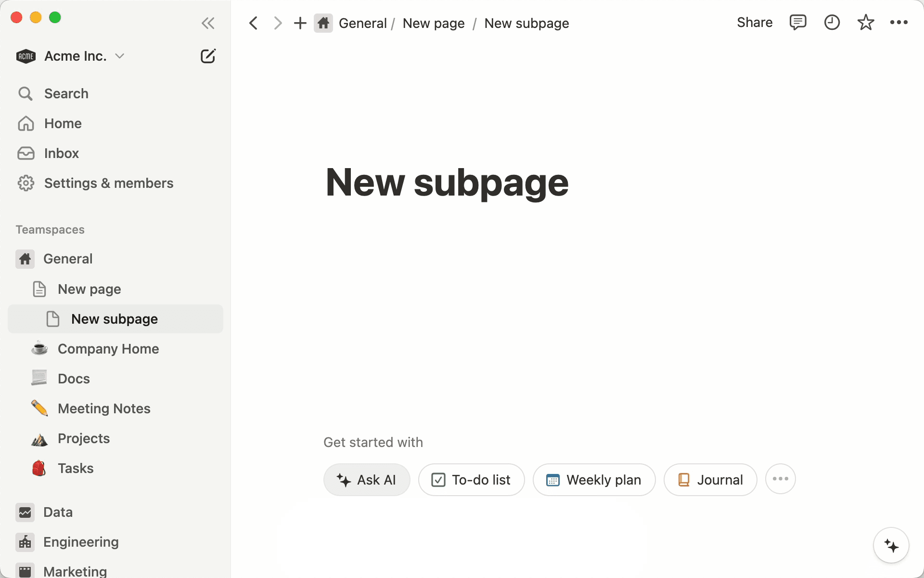Add page to favorites with star icon

tap(866, 22)
